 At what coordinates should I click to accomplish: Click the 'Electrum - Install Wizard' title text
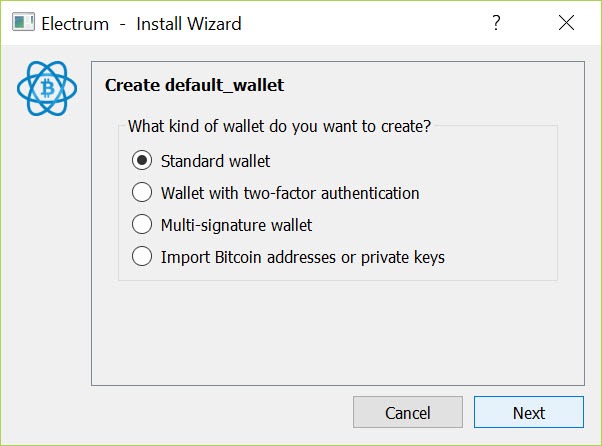tap(141, 23)
